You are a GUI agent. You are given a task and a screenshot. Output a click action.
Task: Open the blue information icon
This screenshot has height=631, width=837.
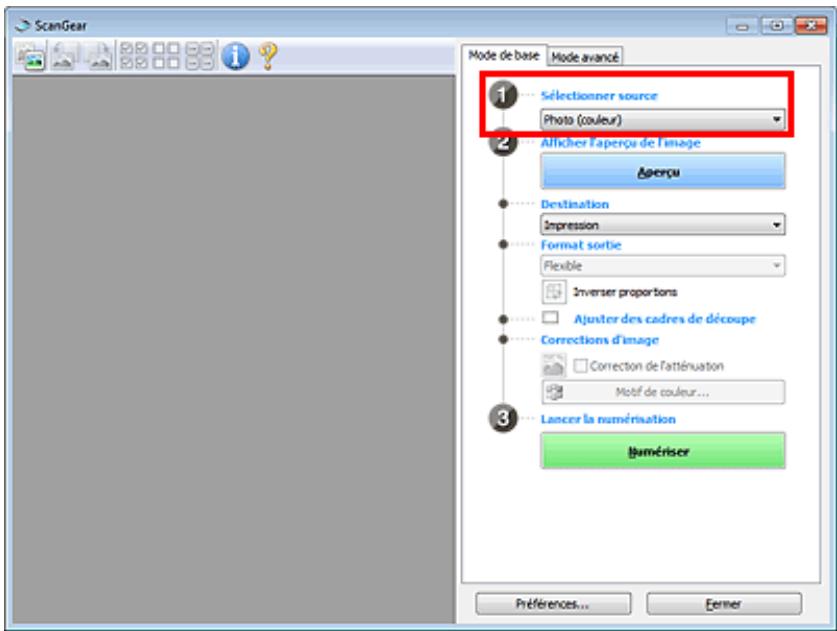[235, 56]
